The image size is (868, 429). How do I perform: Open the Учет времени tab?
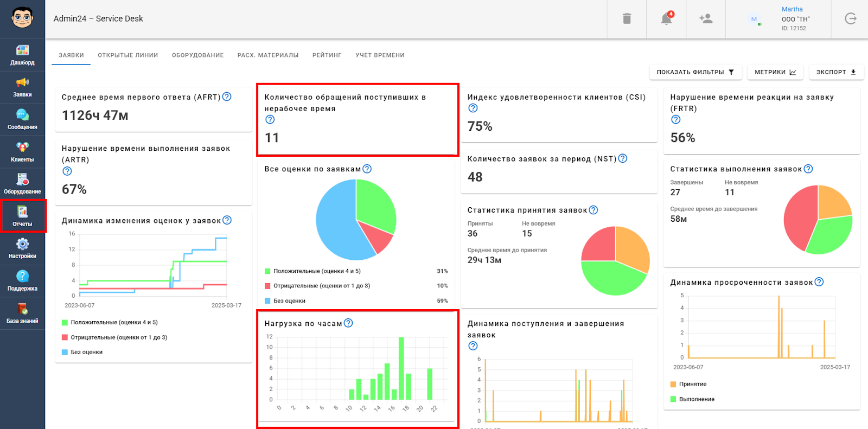(380, 55)
